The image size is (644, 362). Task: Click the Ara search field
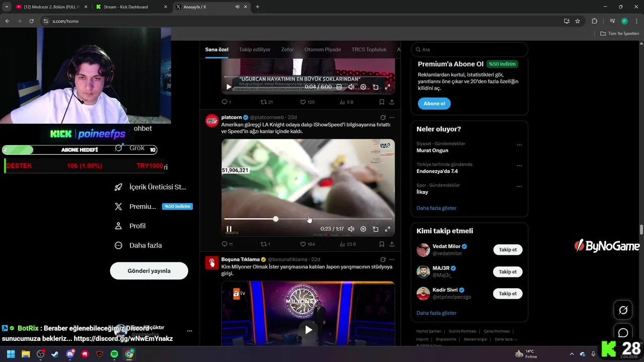point(469,49)
